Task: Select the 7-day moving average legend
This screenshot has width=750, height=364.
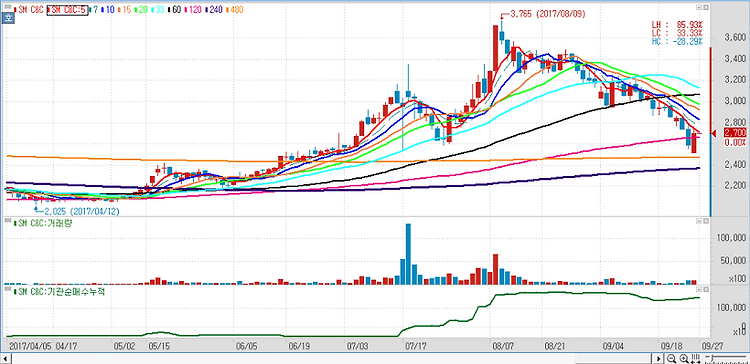Action: 94,10
